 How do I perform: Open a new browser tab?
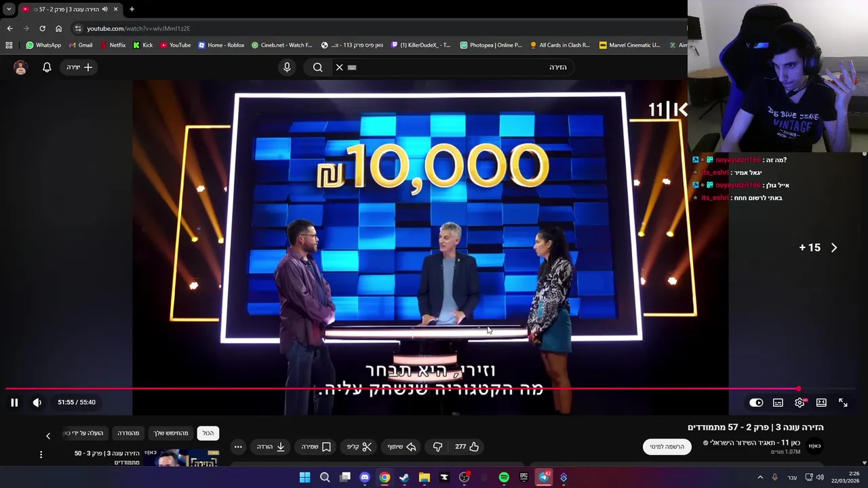tap(132, 9)
